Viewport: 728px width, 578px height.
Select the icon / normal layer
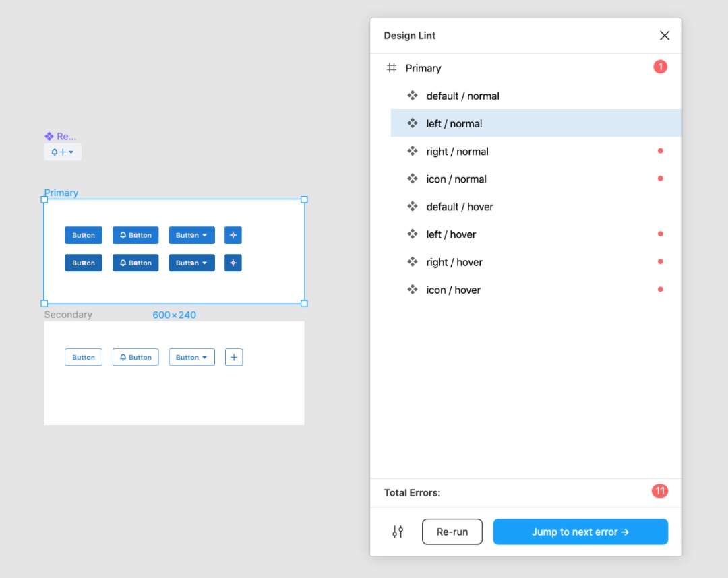pyautogui.click(x=456, y=179)
